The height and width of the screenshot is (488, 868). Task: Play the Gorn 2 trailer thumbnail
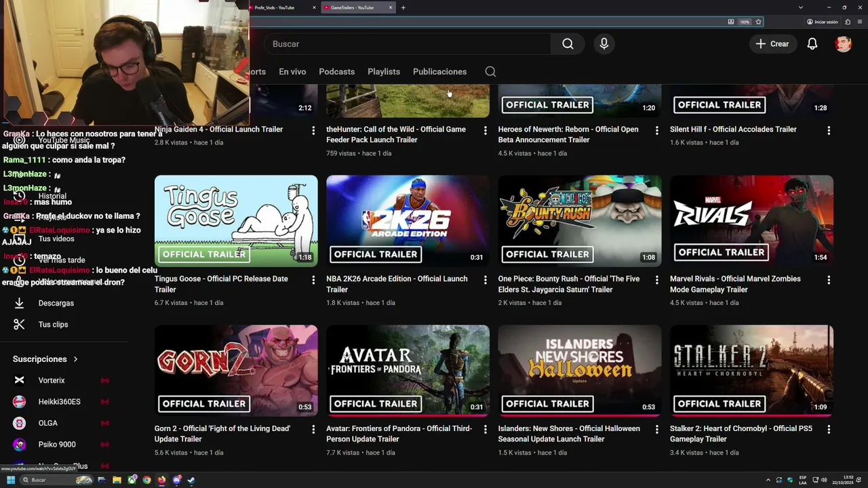(236, 371)
